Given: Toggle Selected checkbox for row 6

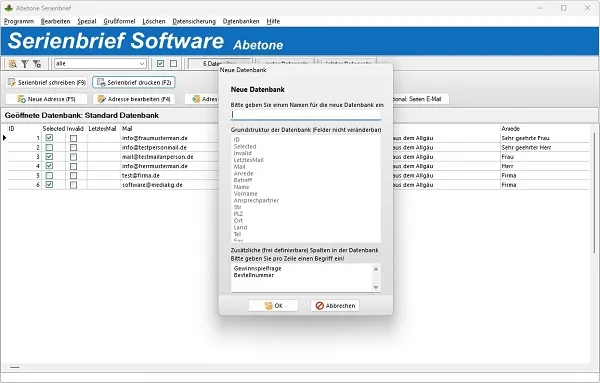Looking at the screenshot, I should tap(49, 185).
